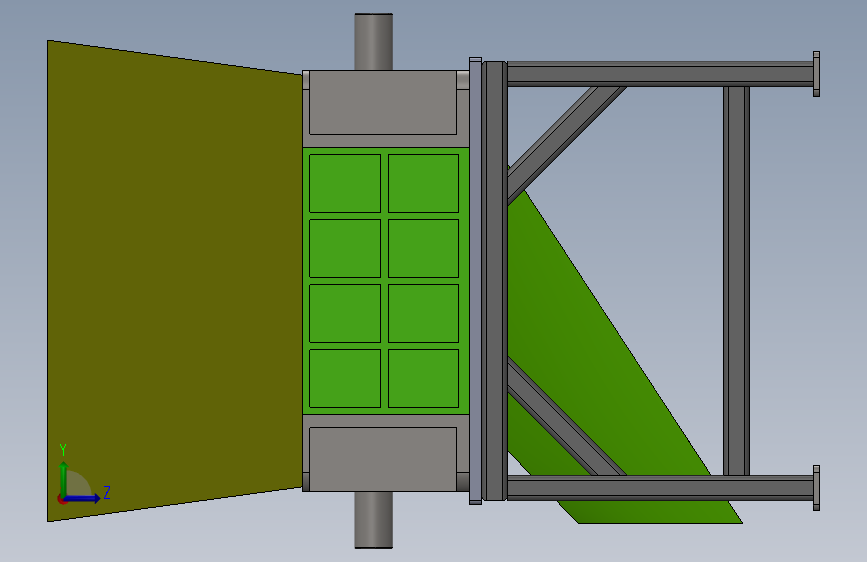Select the lower gray housing block
Screen dimensions: 867x562
(x=383, y=459)
